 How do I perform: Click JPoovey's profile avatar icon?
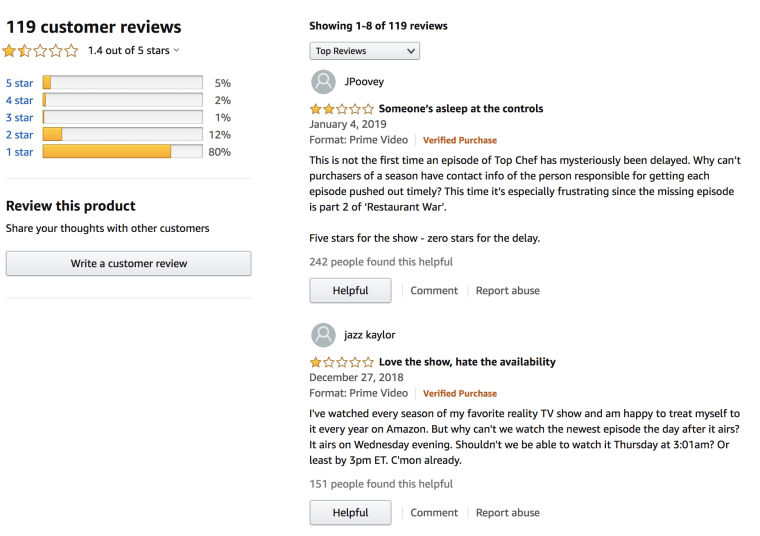pyautogui.click(x=323, y=82)
